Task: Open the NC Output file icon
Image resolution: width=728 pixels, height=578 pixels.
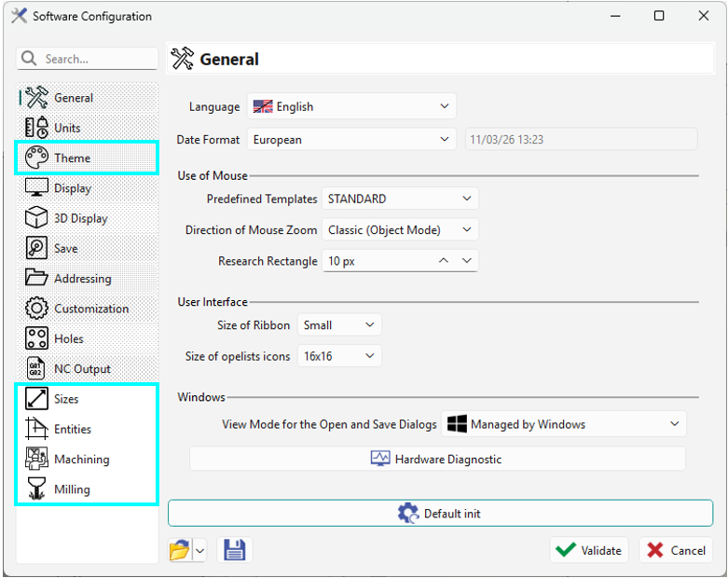Action: tap(36, 368)
